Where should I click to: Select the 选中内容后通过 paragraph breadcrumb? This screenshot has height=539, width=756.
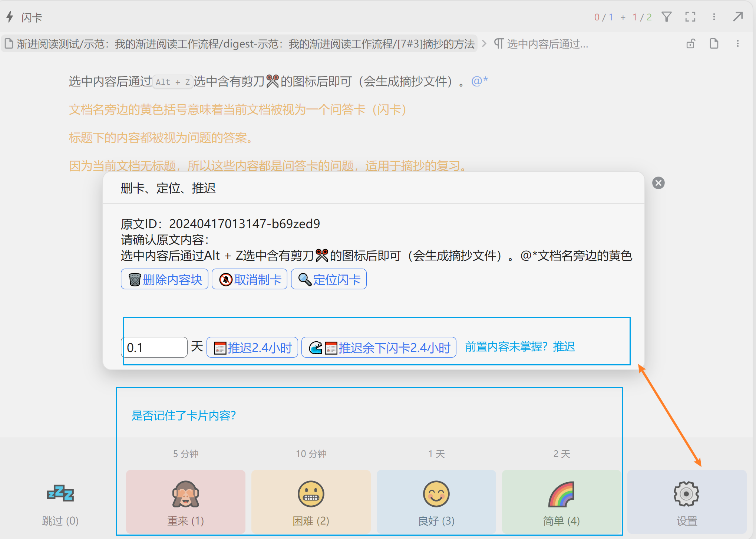(541, 44)
